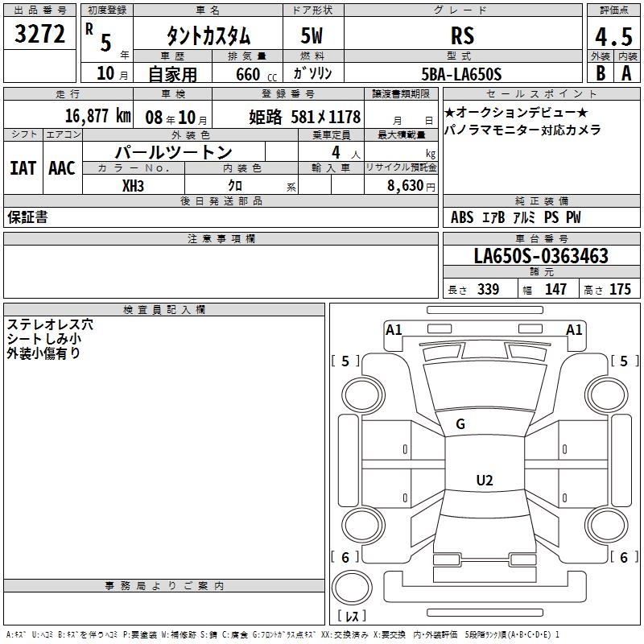Click the lot number 3272

pos(39,34)
